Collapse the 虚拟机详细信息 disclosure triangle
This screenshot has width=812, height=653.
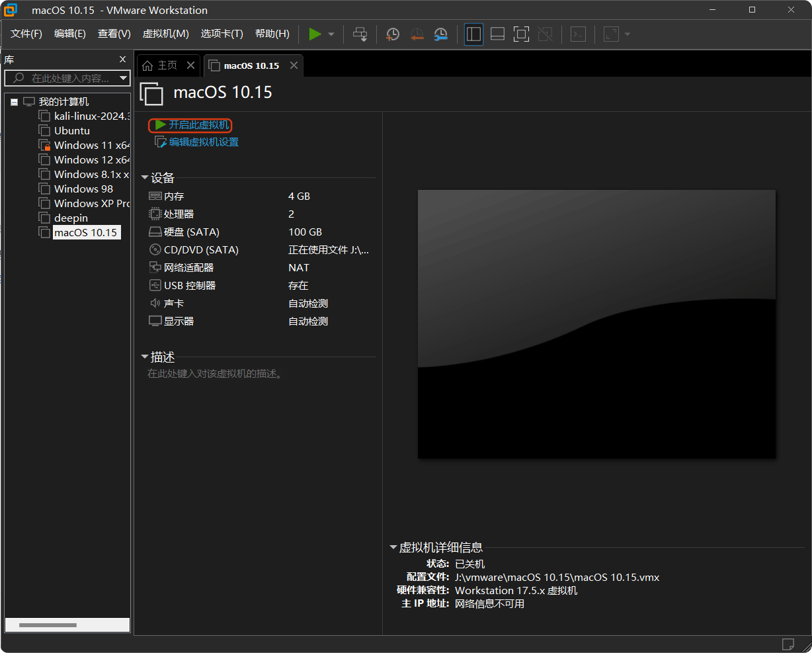(x=393, y=547)
